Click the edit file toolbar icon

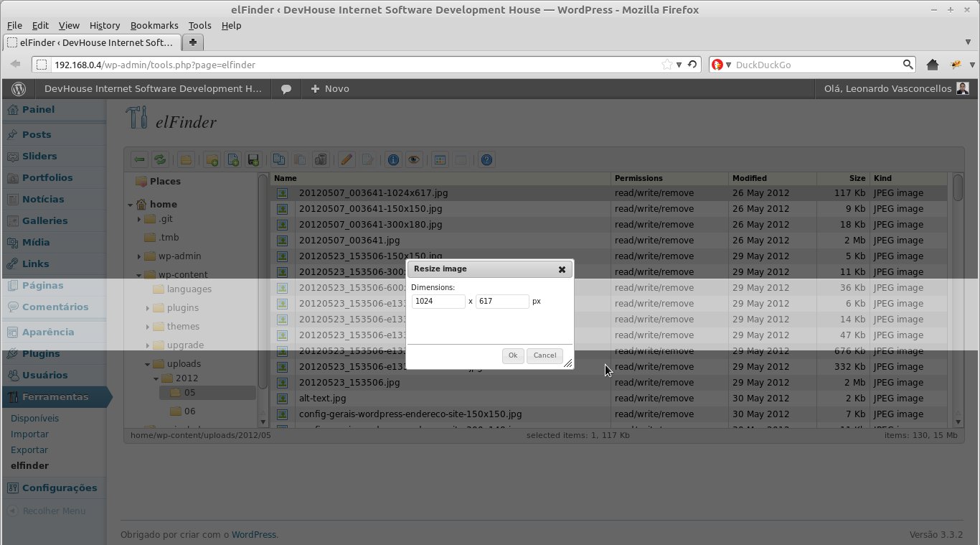pyautogui.click(x=367, y=160)
